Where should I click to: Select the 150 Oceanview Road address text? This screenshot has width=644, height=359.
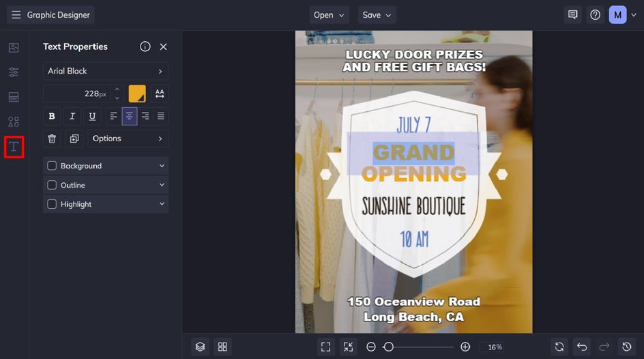[x=413, y=309]
